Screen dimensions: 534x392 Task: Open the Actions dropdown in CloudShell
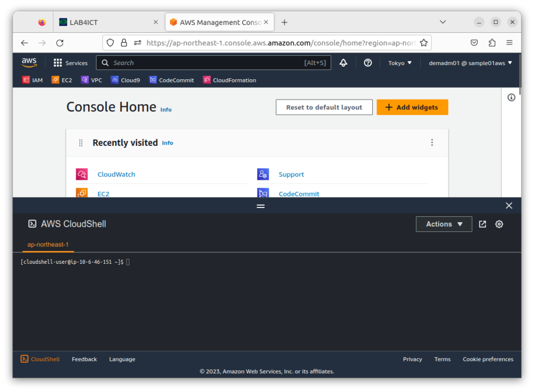point(444,224)
